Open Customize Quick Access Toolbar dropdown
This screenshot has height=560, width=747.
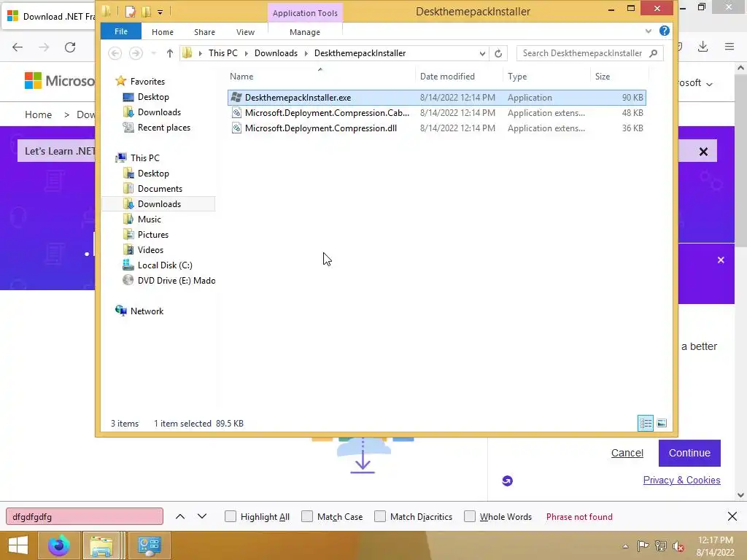(x=160, y=12)
